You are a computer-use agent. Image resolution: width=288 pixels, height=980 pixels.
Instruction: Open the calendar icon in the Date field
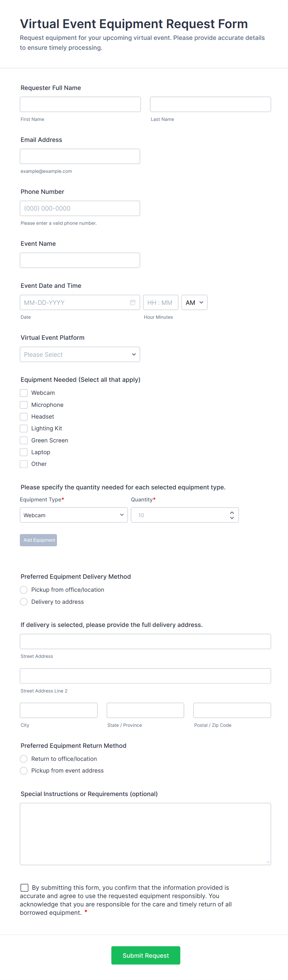133,302
